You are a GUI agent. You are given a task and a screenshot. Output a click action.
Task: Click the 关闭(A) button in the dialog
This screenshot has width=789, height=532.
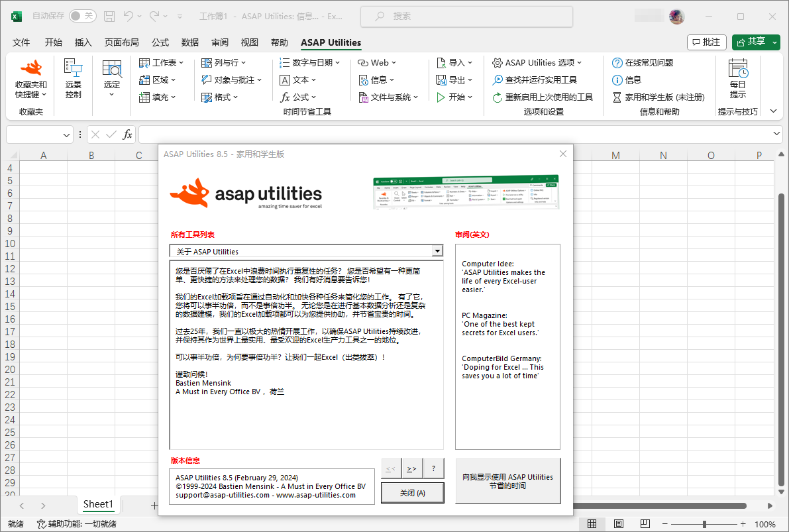[412, 492]
